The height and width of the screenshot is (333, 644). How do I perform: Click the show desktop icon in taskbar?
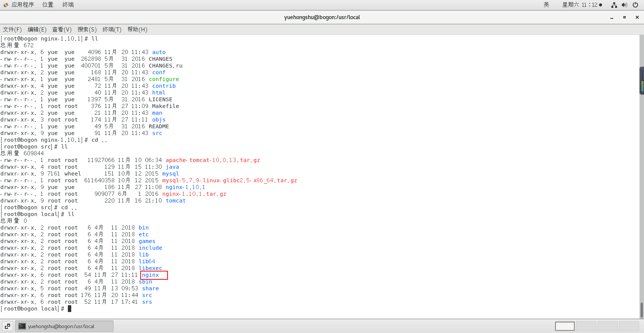7,326
